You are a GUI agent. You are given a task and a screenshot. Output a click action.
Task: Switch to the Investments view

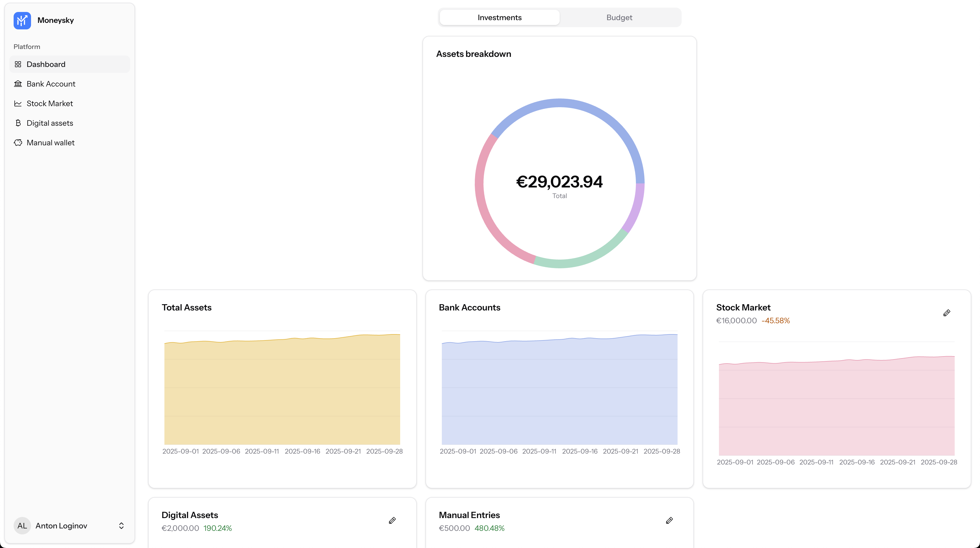(x=499, y=17)
